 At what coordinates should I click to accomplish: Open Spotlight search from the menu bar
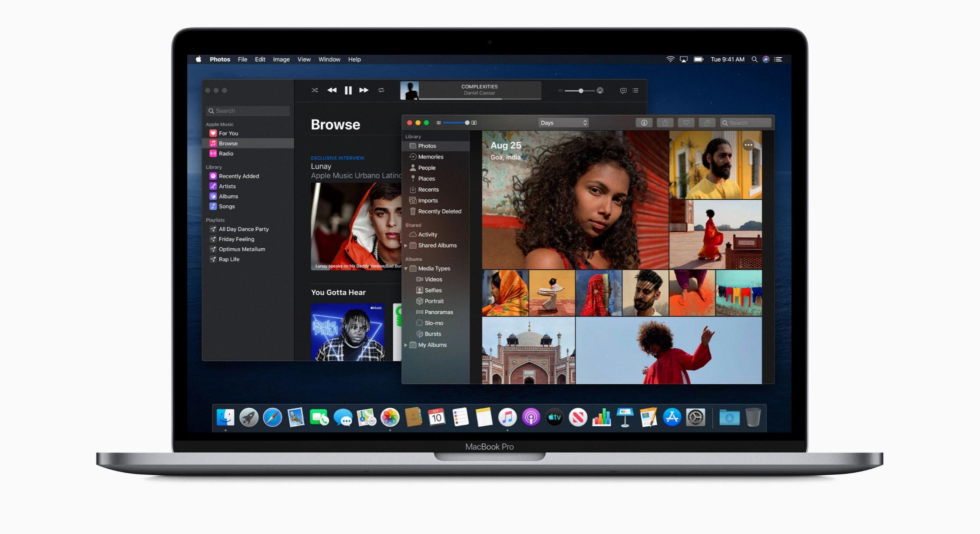pyautogui.click(x=755, y=59)
